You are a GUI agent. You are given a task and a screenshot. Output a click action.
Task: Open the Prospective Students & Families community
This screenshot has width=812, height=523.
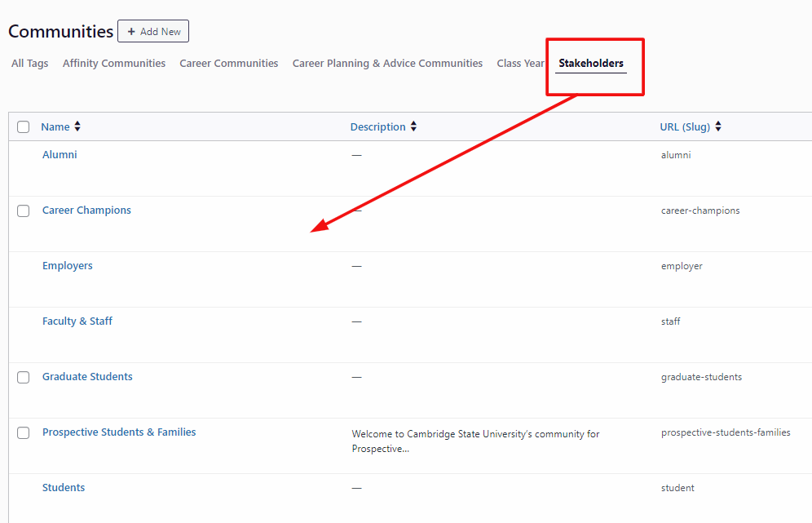coord(119,432)
